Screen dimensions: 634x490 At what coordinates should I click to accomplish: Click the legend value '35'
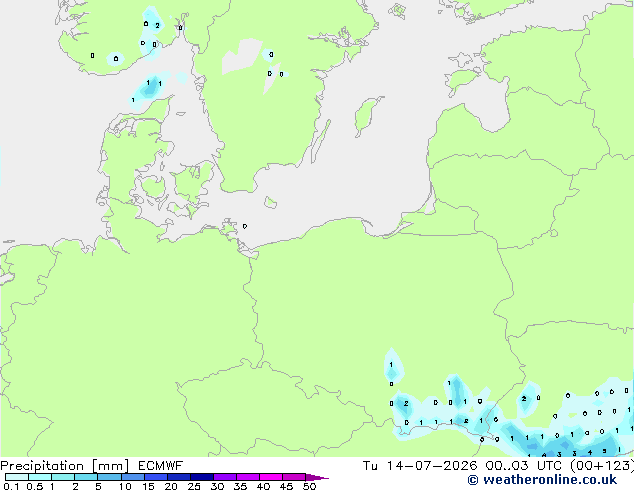pos(240,486)
